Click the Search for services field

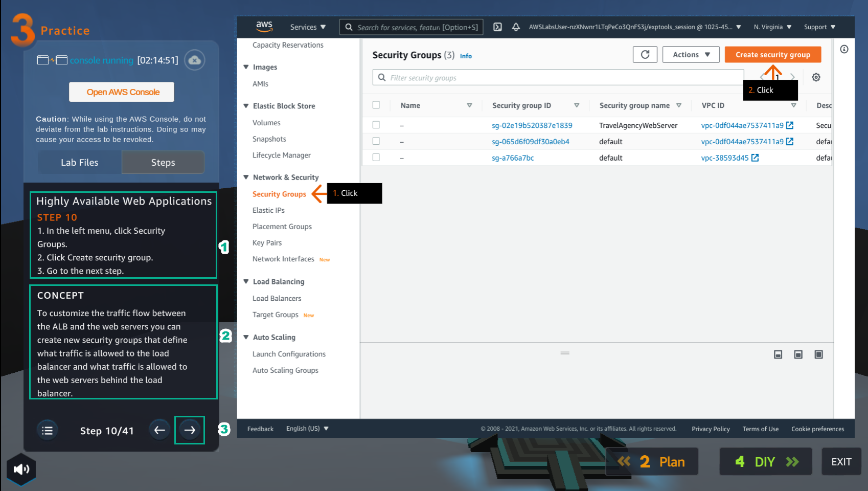(411, 27)
